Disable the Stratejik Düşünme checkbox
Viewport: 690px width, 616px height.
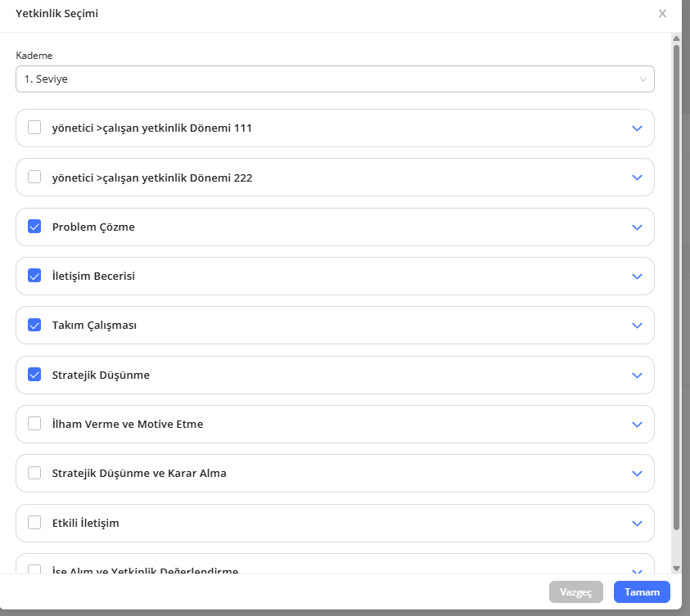pos(34,375)
